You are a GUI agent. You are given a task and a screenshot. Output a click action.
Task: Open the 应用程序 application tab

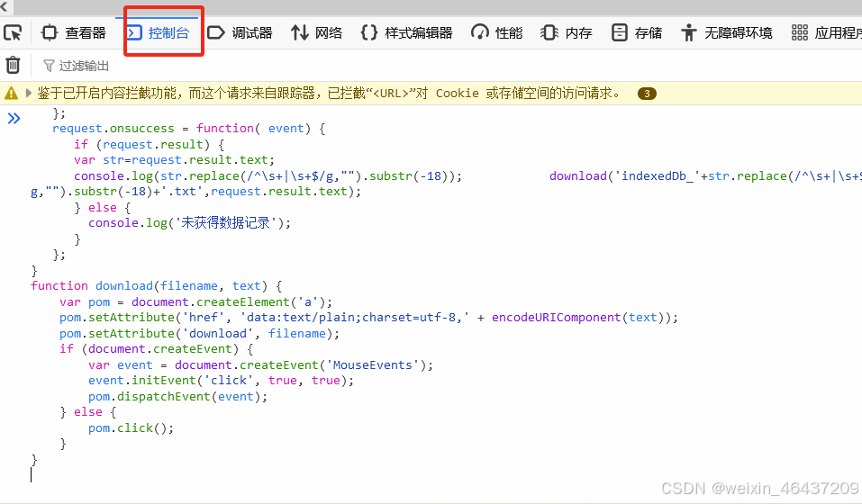pyautogui.click(x=826, y=33)
